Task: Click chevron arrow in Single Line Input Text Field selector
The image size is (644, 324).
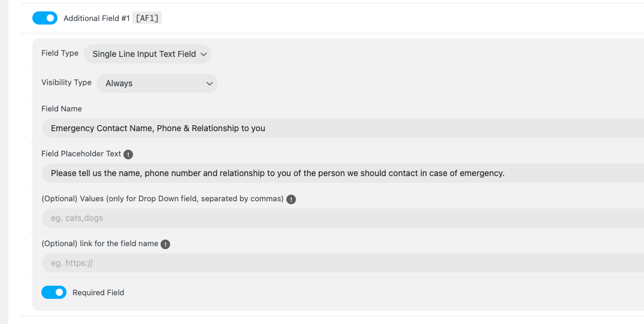Action: [204, 54]
